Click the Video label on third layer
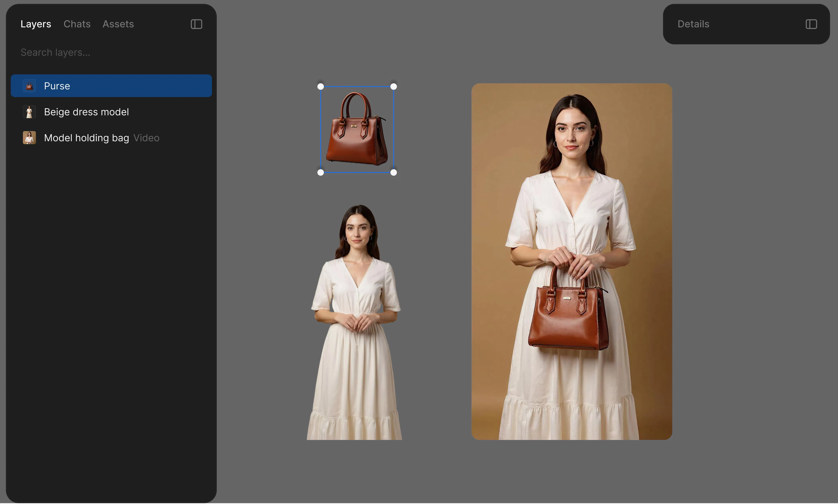The height and width of the screenshot is (504, 838). (x=146, y=138)
